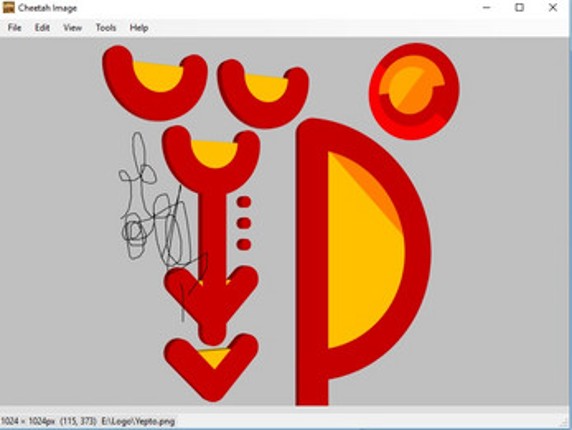Maximize the Cheetah Image window

(x=519, y=8)
